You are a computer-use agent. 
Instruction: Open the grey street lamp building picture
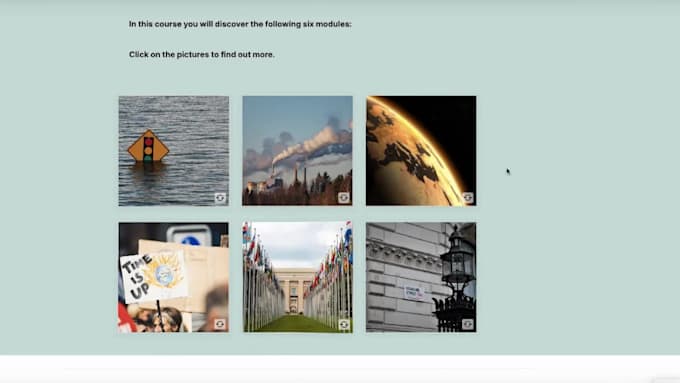pyautogui.click(x=421, y=278)
